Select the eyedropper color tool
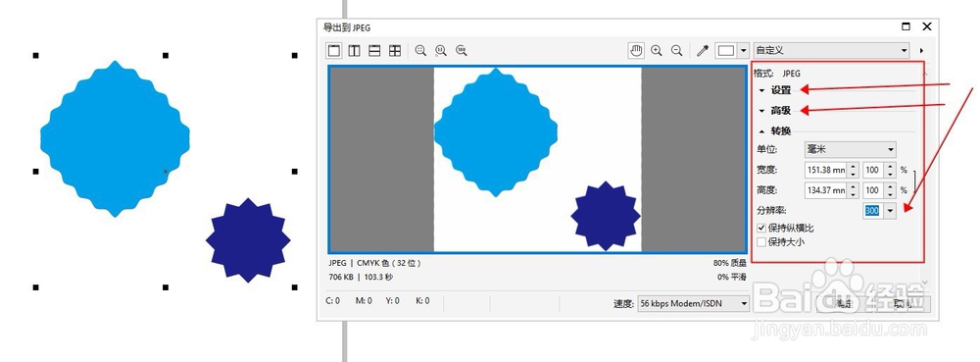980x362 pixels. [x=703, y=51]
